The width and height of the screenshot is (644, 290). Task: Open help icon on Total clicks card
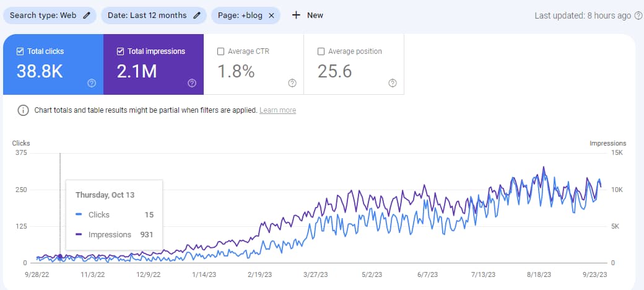92,83
